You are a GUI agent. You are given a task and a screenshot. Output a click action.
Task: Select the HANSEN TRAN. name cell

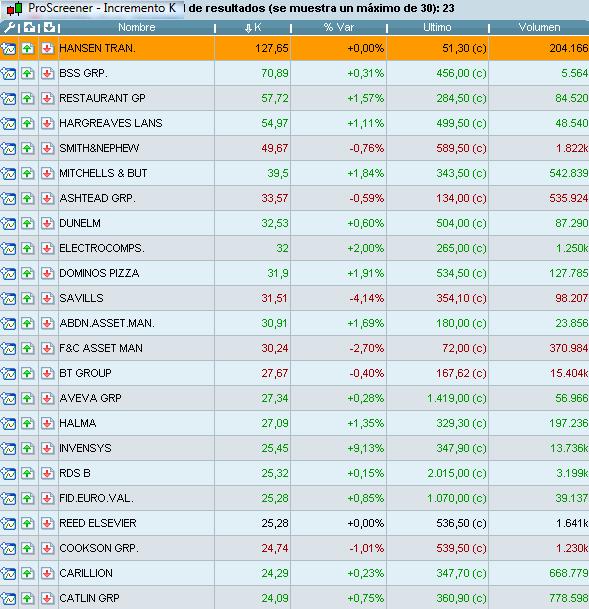pyautogui.click(x=136, y=49)
